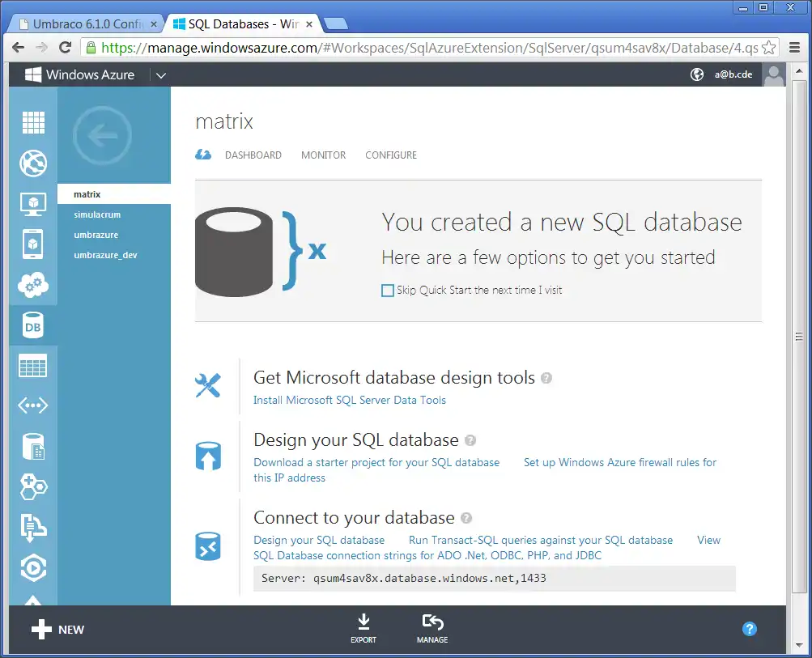Screen dimensions: 812x658
Task: Open Install Microsoft SQL Server Data Tools link
Action: [x=350, y=400]
